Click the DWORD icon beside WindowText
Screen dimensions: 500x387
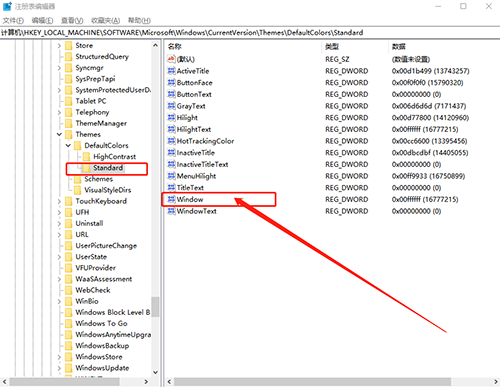point(171,211)
